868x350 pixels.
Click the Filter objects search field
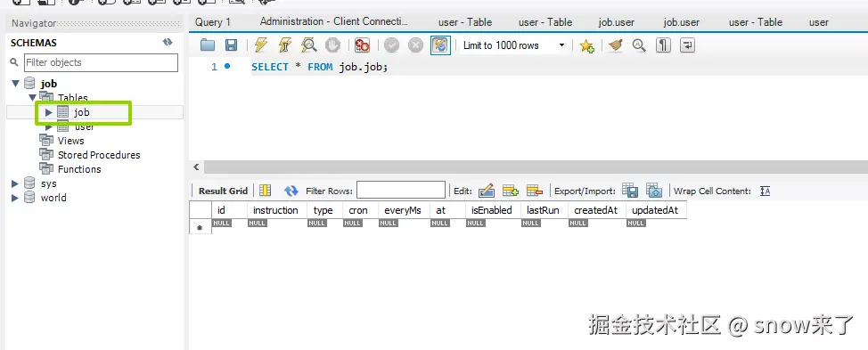click(x=101, y=62)
